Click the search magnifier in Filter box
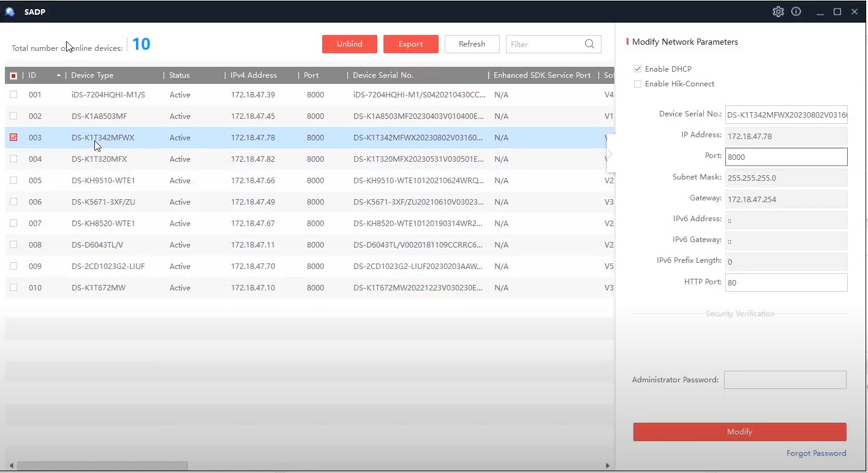This screenshot has width=868, height=473. pyautogui.click(x=589, y=44)
